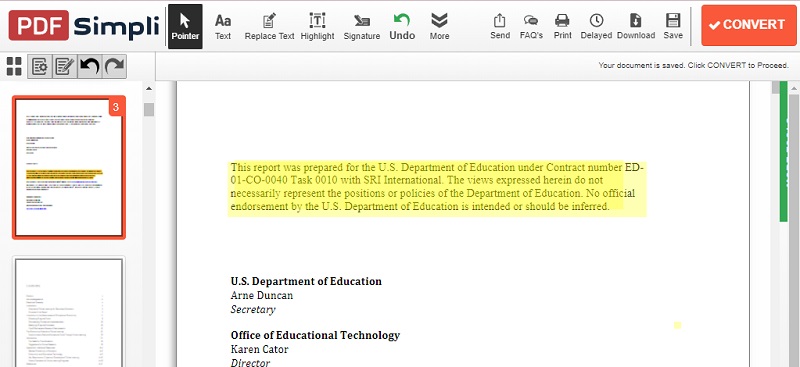Expand the More tools menu
The height and width of the screenshot is (367, 800).
coord(439,27)
